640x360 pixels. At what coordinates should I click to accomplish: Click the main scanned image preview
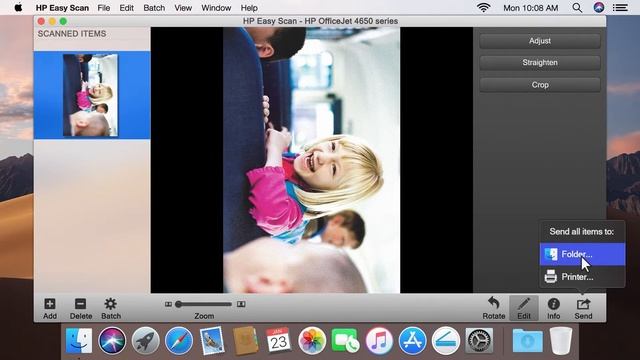(311, 160)
